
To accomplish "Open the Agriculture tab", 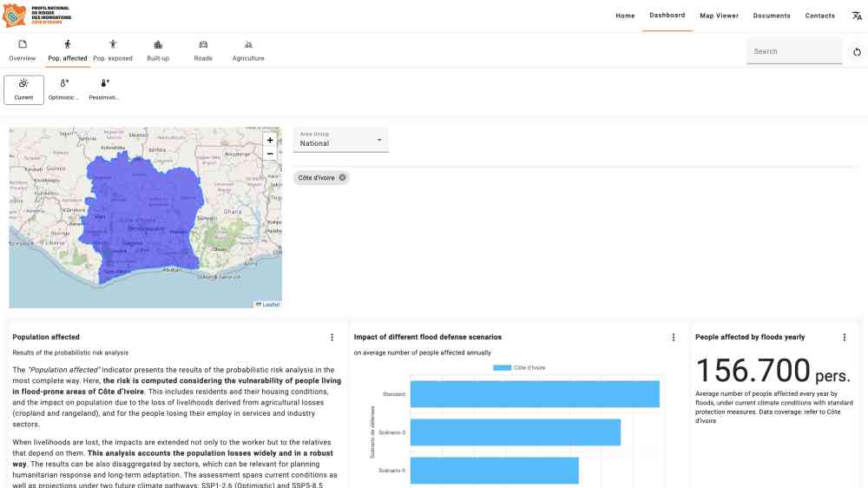I will tap(248, 50).
